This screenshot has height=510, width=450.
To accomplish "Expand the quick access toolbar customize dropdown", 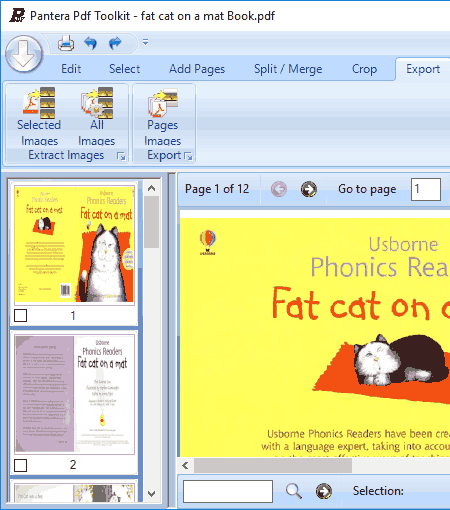I will click(145, 43).
